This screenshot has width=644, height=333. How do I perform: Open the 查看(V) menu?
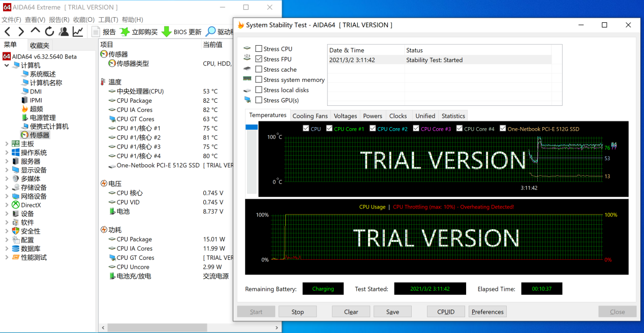(x=35, y=19)
